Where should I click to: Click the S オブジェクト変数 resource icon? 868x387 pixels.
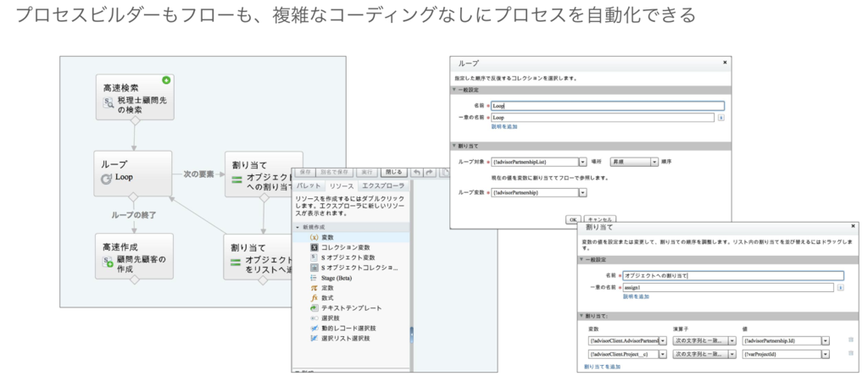[314, 257]
